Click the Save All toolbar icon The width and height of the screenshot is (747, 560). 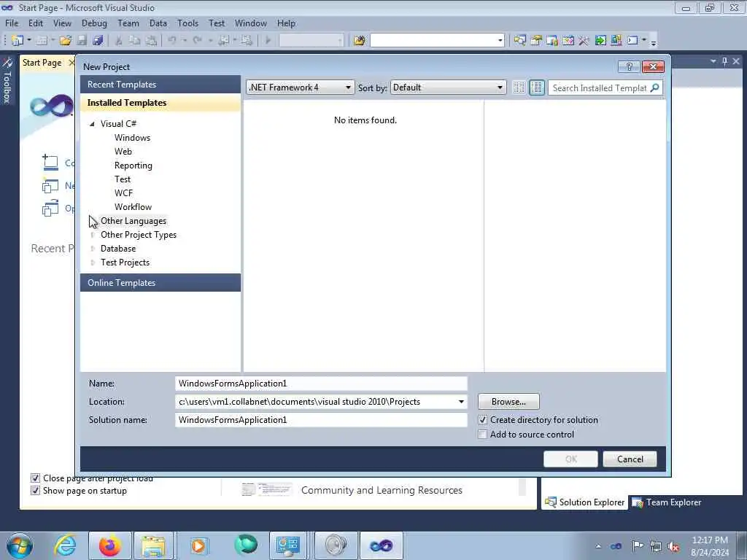(x=98, y=41)
